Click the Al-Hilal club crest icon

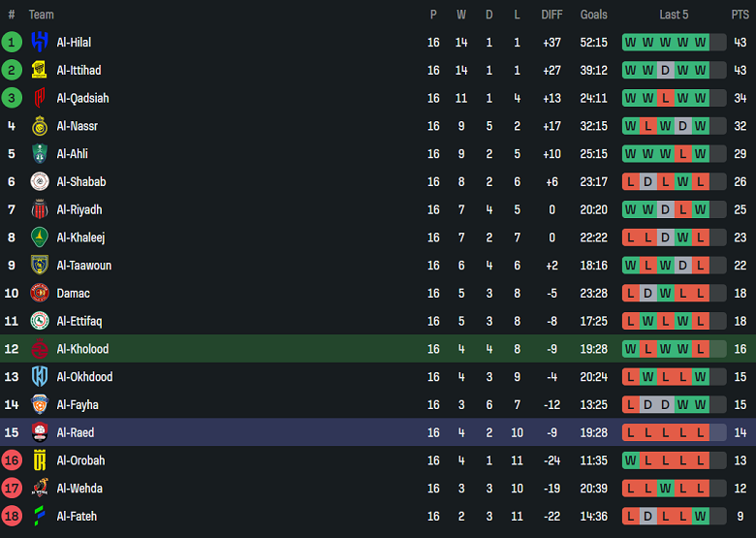40,42
